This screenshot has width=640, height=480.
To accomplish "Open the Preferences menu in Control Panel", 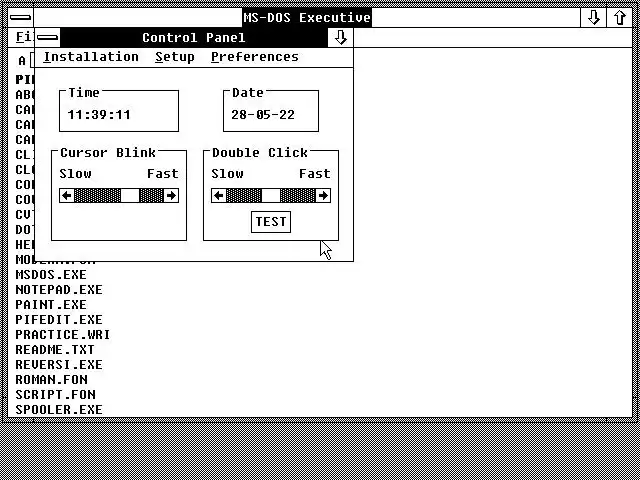I will coord(255,57).
